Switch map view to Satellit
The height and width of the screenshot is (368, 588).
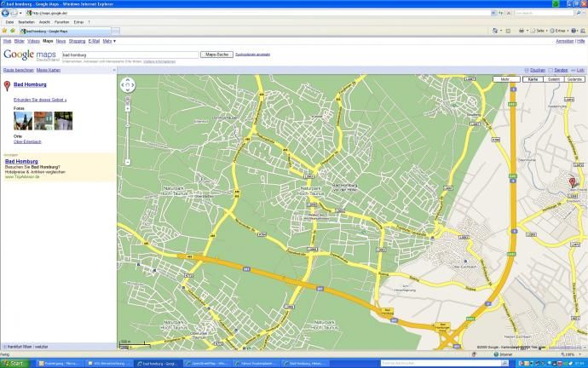[553, 79]
